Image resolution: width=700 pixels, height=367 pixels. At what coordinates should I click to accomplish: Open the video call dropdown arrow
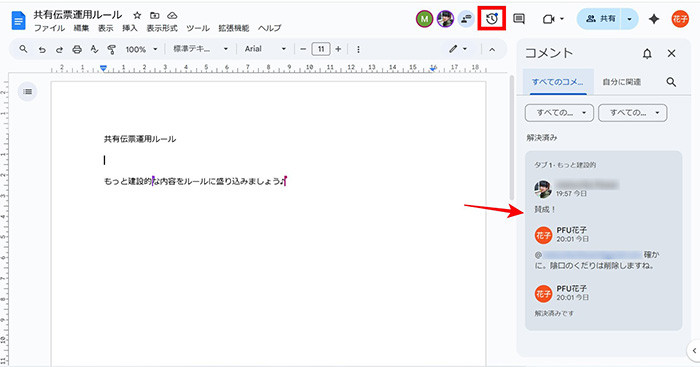[x=562, y=19]
